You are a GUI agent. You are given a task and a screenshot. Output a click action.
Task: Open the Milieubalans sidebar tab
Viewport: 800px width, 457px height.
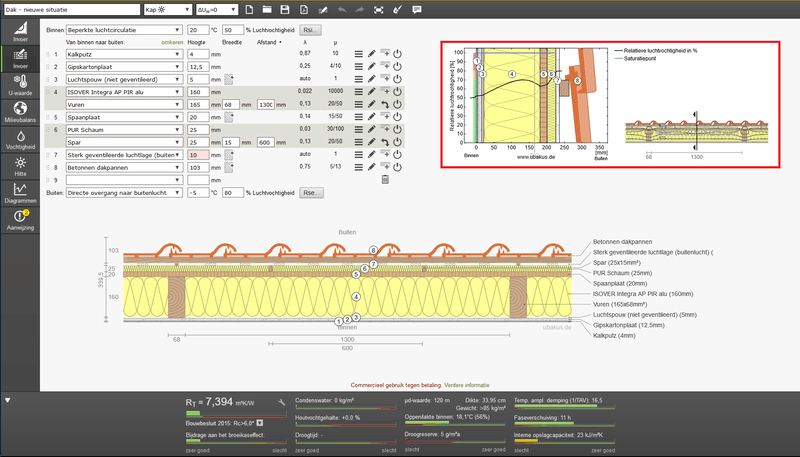pyautogui.click(x=20, y=112)
